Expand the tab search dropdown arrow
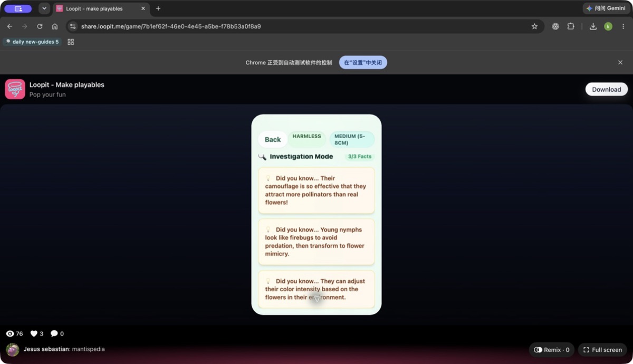Image resolution: width=633 pixels, height=364 pixels. 44,8
